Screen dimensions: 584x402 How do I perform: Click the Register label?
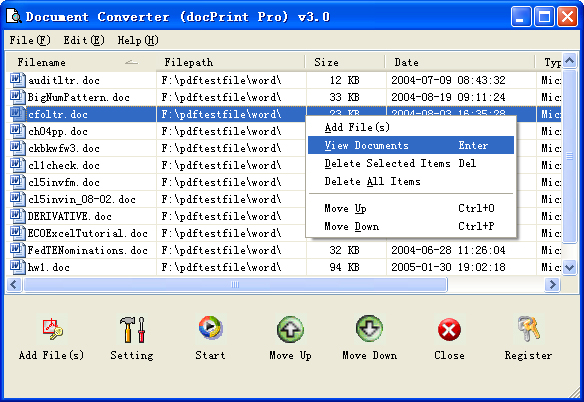coord(529,355)
